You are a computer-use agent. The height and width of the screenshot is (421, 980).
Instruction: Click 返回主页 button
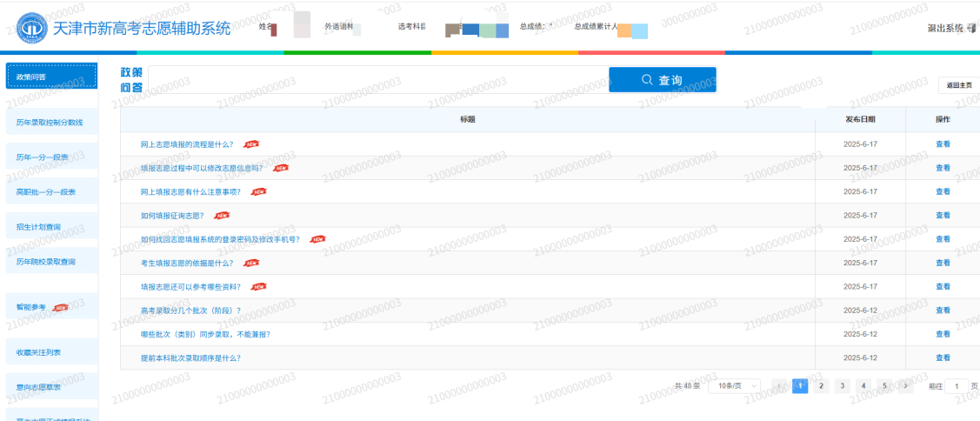pyautogui.click(x=959, y=86)
